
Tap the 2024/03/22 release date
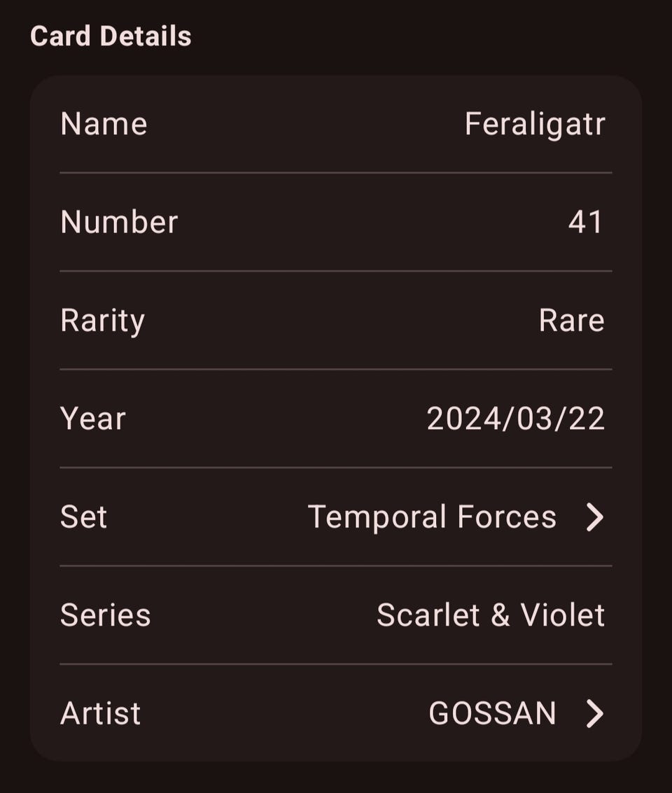[515, 419]
